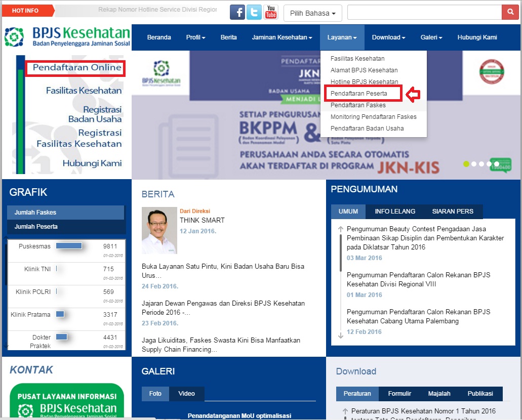Choose Pendaftaran Faskes from dropdown
The height and width of the screenshot is (420, 522).
(x=358, y=105)
